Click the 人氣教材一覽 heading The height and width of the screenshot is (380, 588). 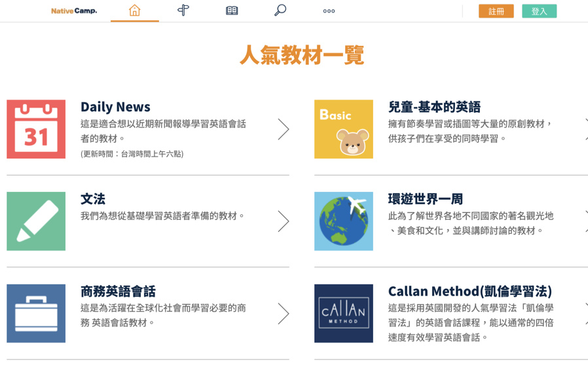(x=302, y=55)
